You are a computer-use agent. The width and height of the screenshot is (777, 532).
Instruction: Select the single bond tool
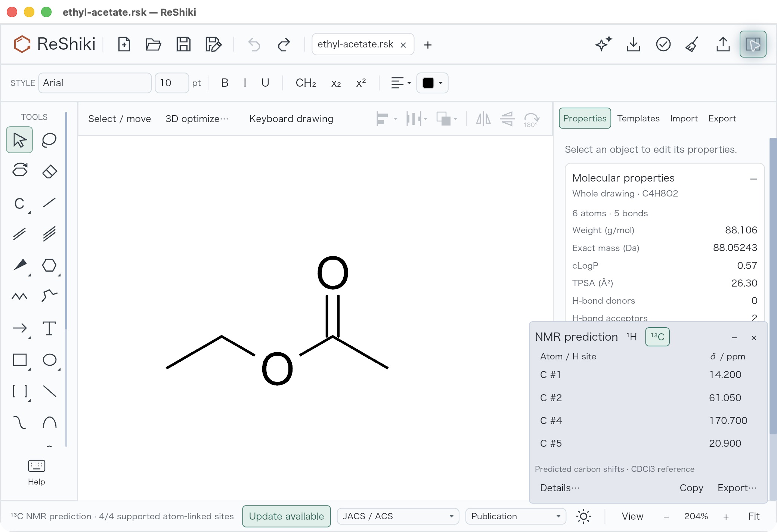tap(49, 203)
